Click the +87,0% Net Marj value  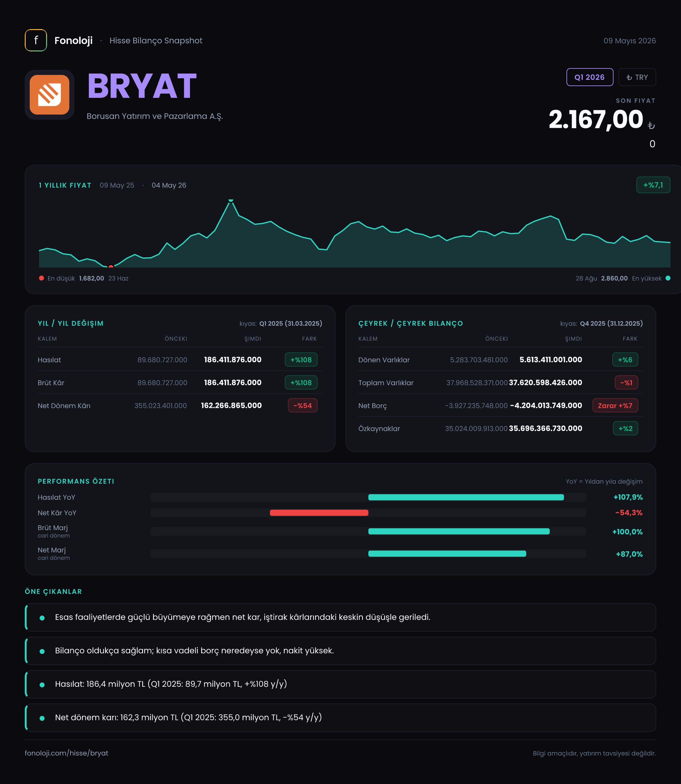tap(629, 554)
